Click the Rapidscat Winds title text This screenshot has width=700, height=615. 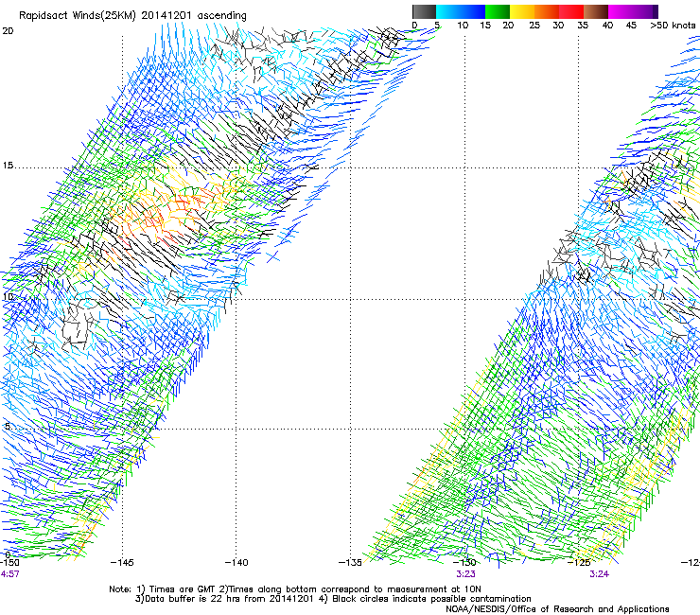point(132,15)
